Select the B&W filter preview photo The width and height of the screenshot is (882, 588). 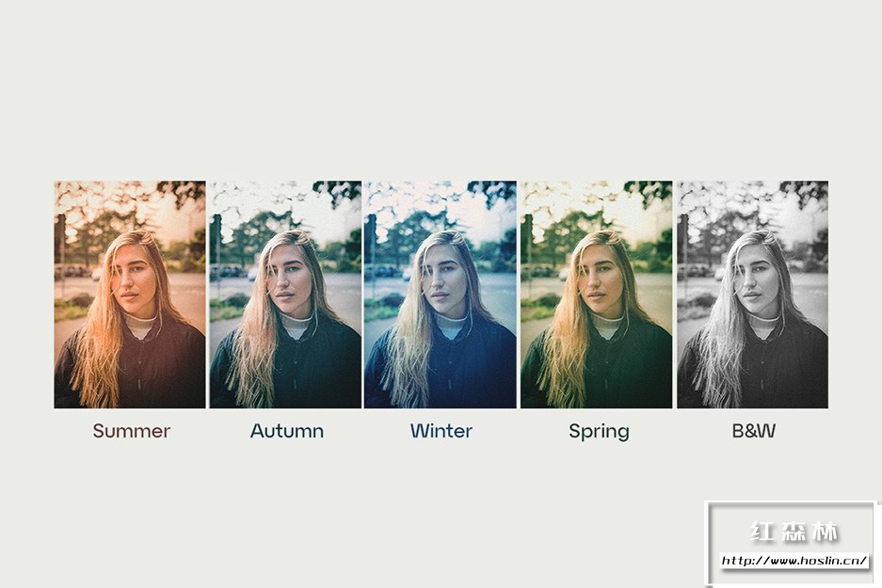point(752,294)
